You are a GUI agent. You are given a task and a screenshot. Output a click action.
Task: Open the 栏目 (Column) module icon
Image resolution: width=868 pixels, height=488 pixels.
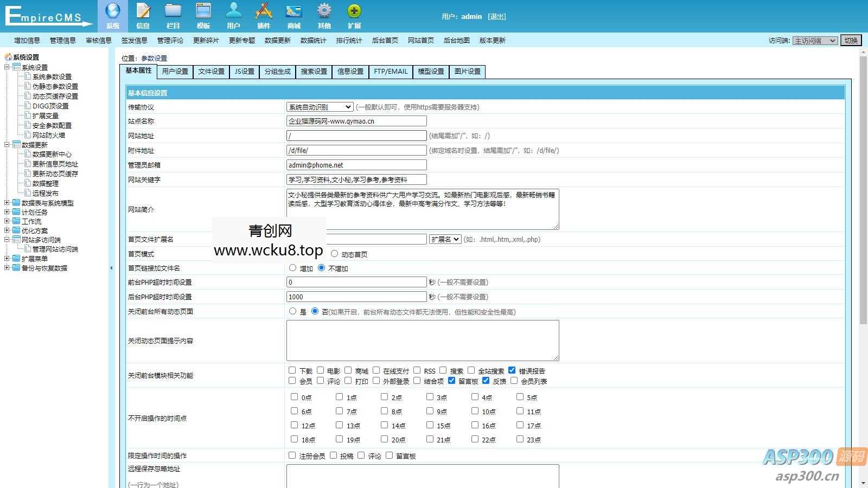(173, 15)
